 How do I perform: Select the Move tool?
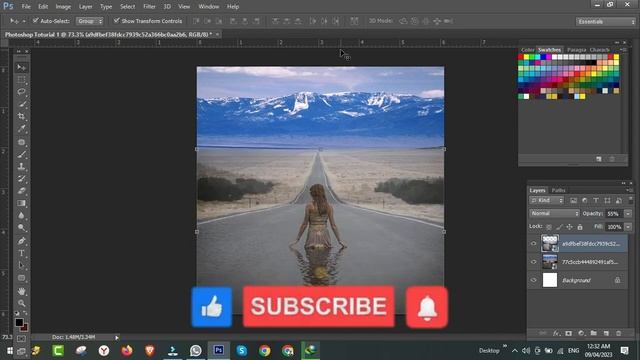22,67
